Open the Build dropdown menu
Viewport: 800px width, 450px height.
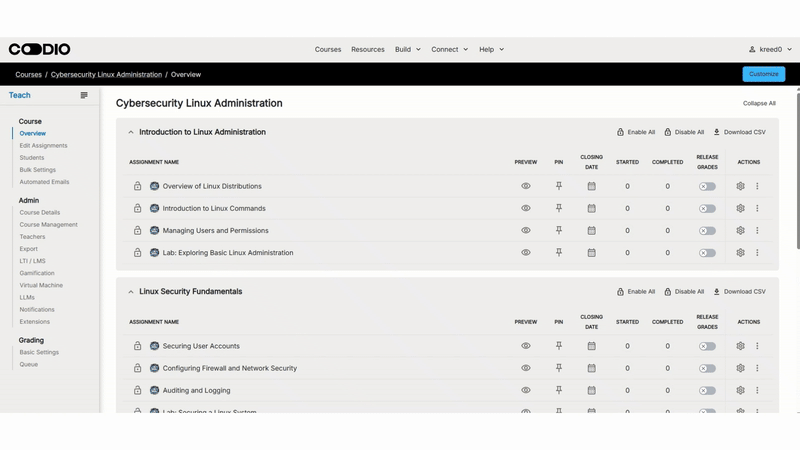pos(407,49)
